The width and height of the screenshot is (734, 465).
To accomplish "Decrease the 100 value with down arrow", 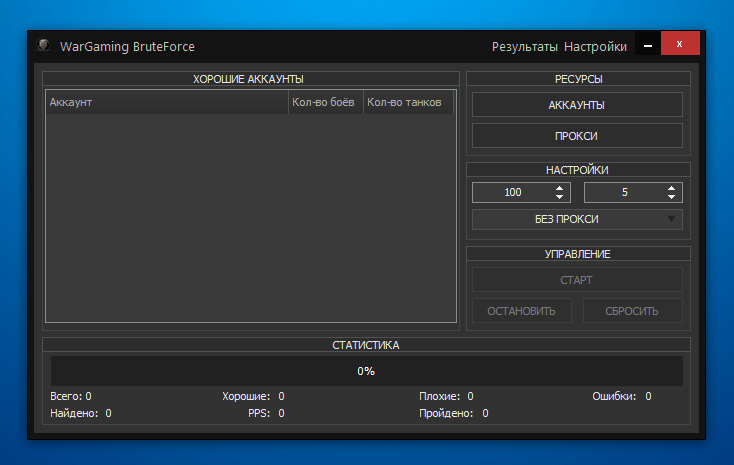I will click(x=560, y=197).
